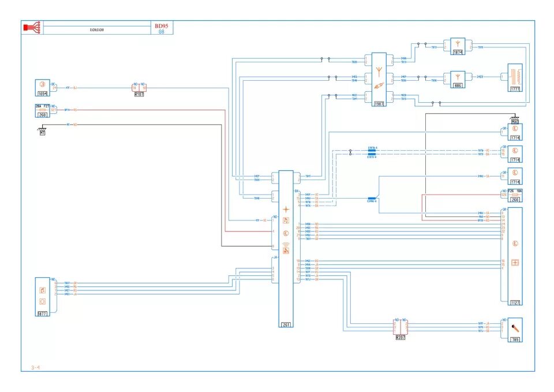Click the microphone icon in component 789
Image resolution: width=554 pixels, height=392 pixels.
point(515,328)
